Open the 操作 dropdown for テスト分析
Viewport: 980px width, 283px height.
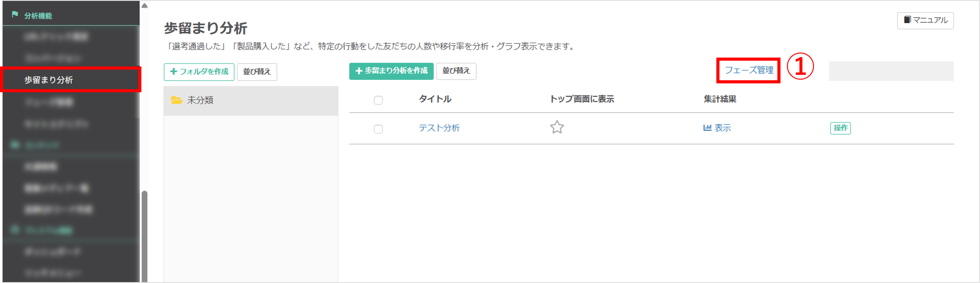click(x=840, y=128)
